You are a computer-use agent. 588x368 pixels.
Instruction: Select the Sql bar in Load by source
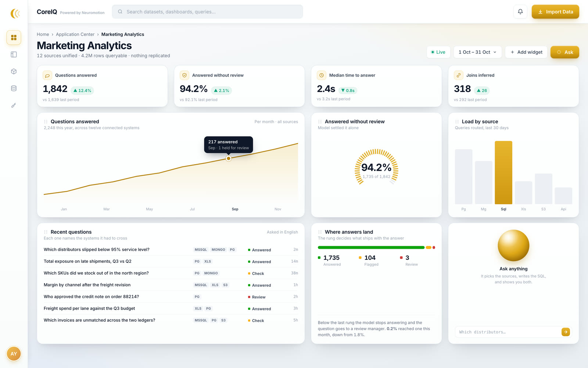pyautogui.click(x=503, y=173)
